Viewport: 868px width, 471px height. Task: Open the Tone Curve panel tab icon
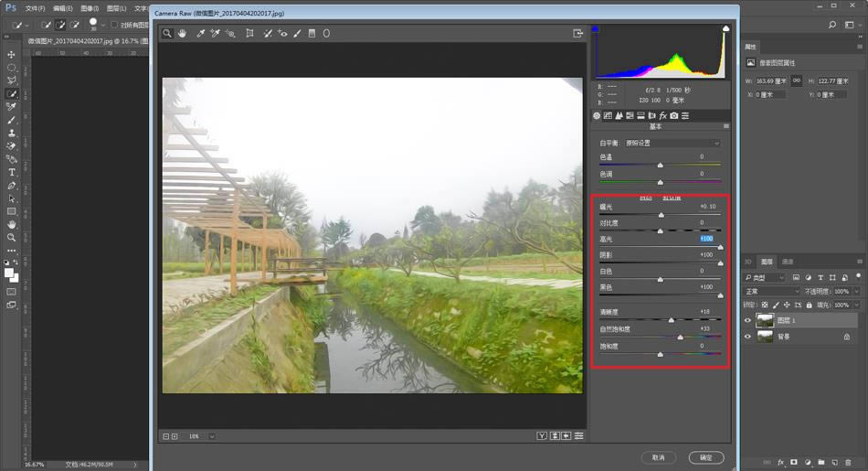(x=608, y=116)
